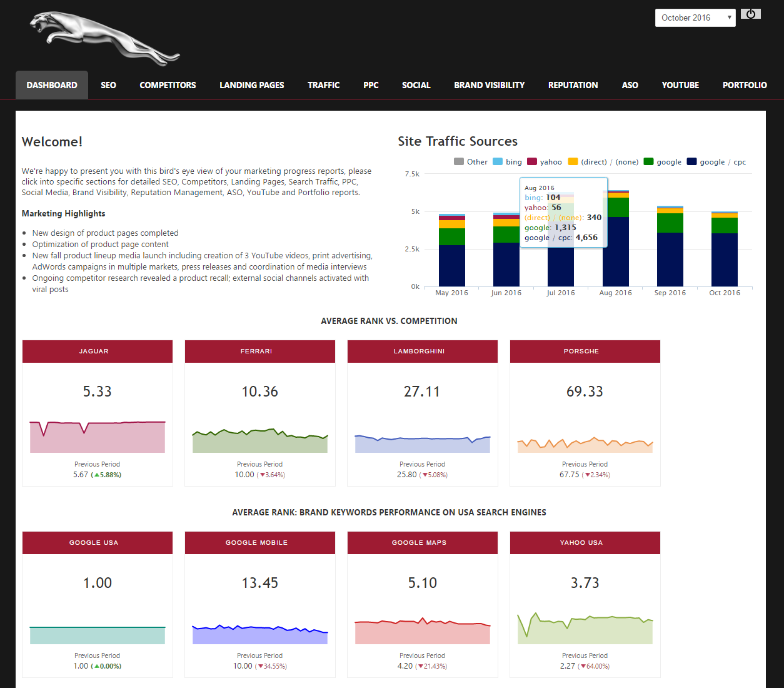Go to the Reputation tab

pos(573,85)
